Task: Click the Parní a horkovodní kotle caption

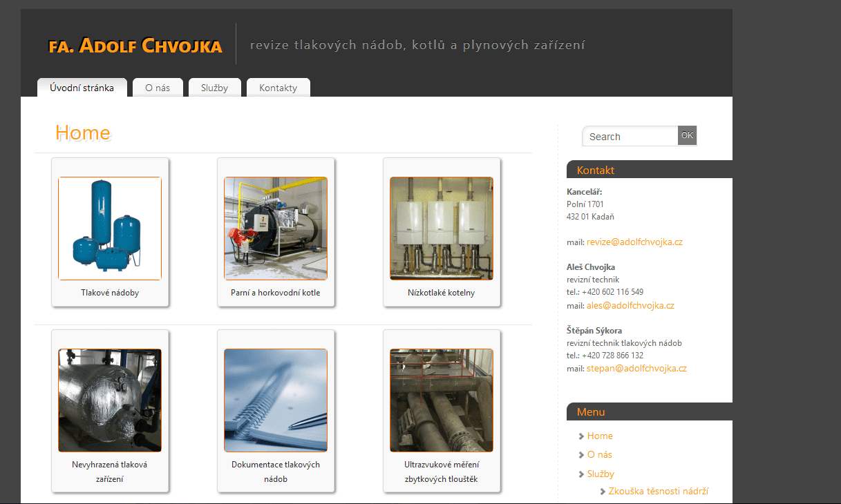Action: [276, 293]
